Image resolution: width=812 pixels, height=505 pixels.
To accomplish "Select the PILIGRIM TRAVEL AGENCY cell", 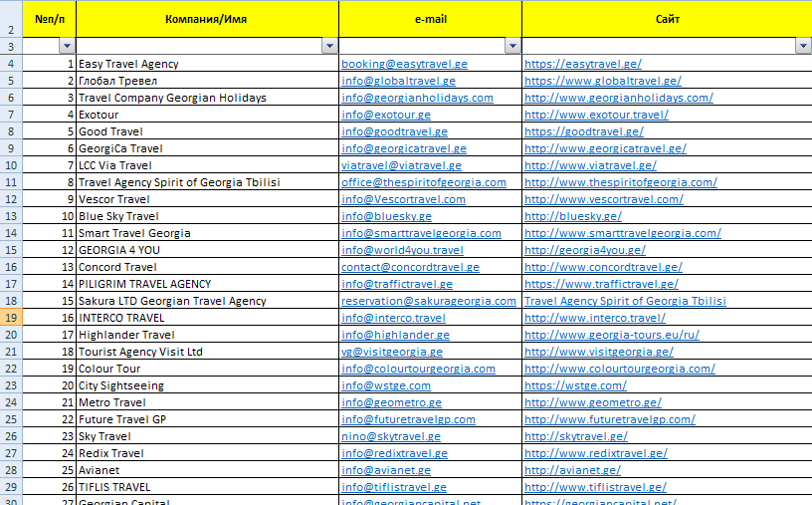I will (207, 284).
